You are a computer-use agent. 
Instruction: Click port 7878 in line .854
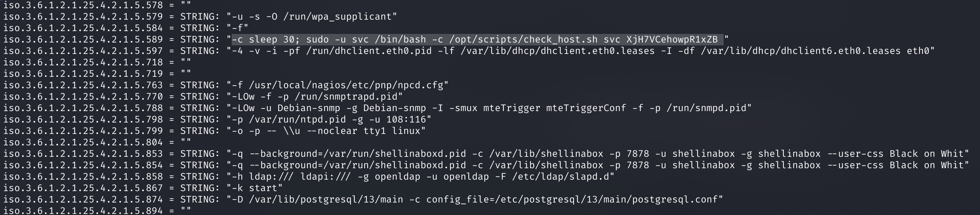pos(637,165)
